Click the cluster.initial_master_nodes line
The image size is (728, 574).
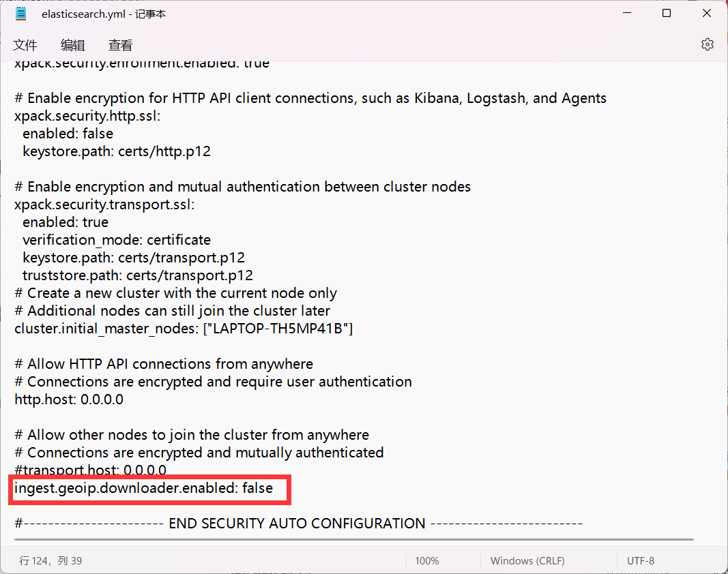pos(184,329)
